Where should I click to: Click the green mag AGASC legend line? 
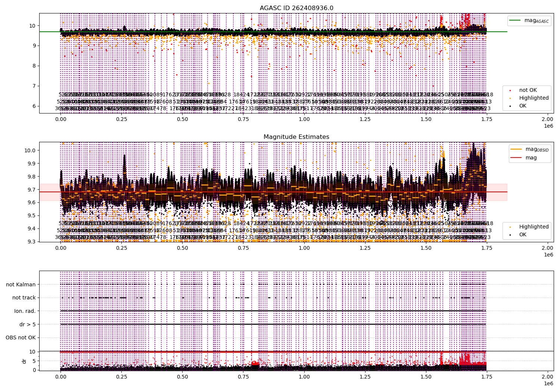[x=516, y=21]
